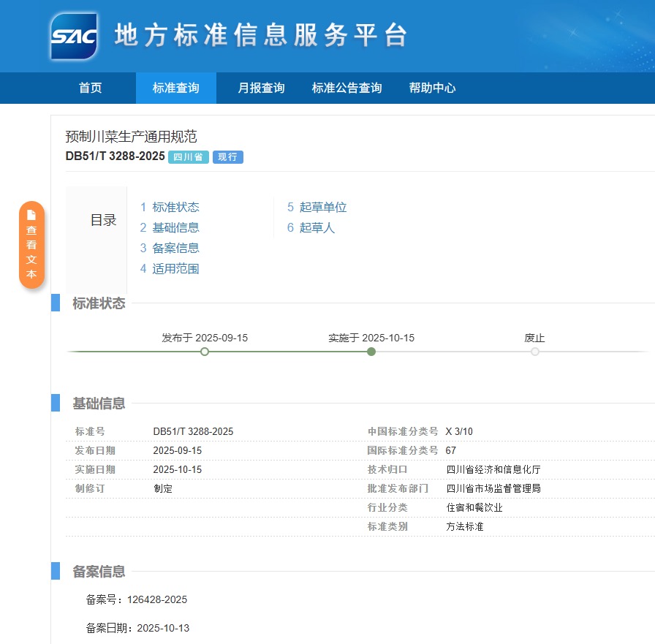Screen dimensions: 655x644
Task: Open the 适用范围 contents link
Action: pos(175,268)
